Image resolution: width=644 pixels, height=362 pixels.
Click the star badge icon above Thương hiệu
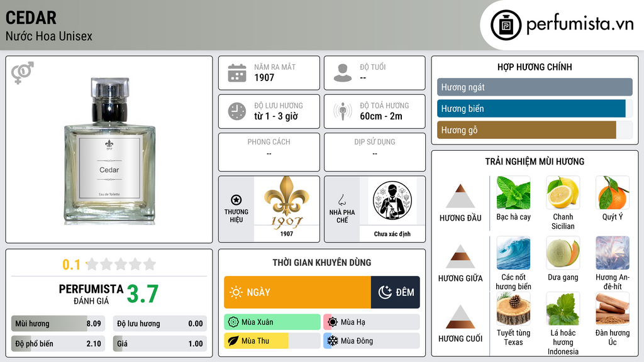click(x=236, y=200)
